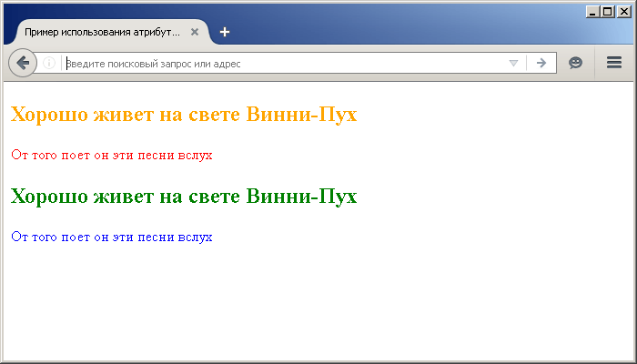Close the browser window
637x364 pixels.
[623, 12]
